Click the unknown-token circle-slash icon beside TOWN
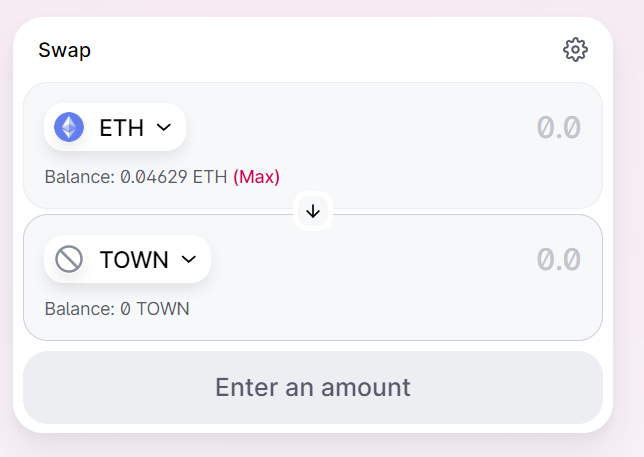 click(69, 259)
